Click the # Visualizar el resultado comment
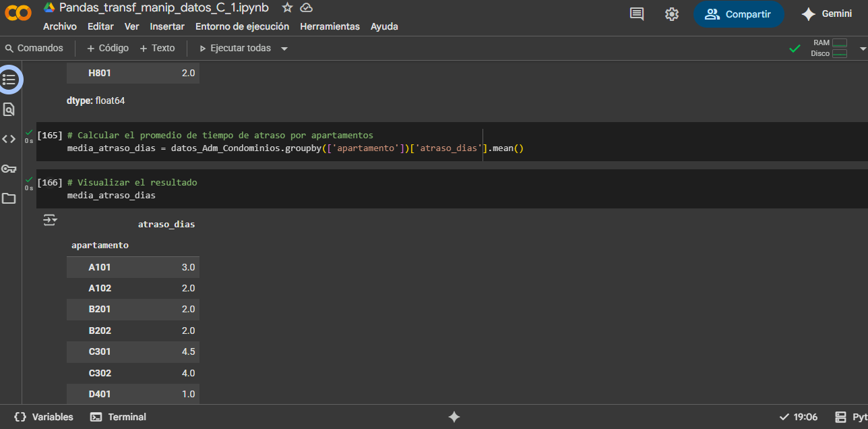 [x=132, y=182]
